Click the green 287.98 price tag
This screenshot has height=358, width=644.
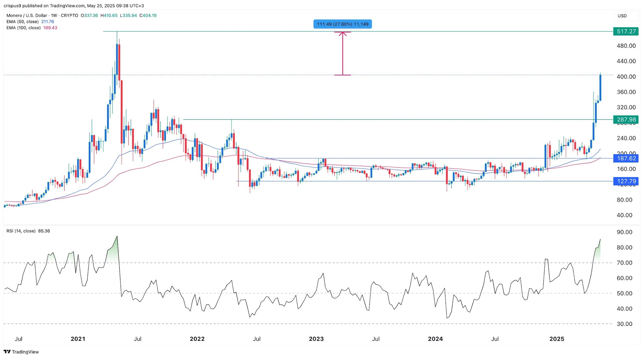tap(626, 120)
